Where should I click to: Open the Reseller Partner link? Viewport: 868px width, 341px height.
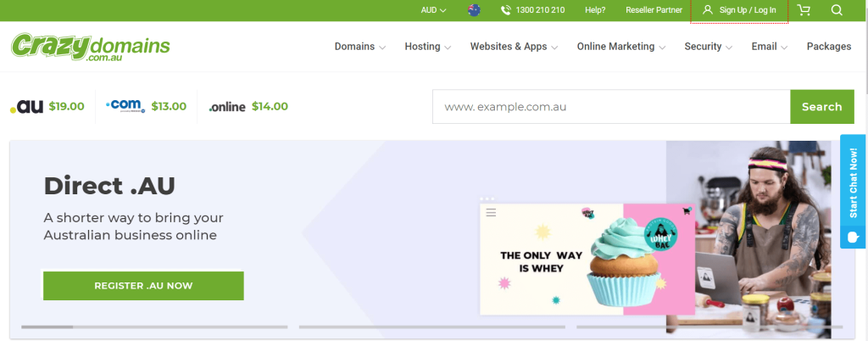(x=654, y=10)
